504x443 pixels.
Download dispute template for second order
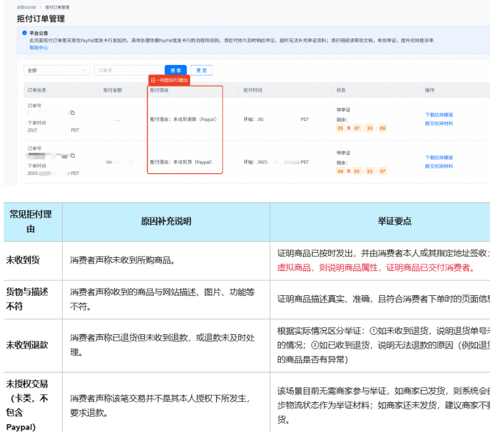pos(438,157)
